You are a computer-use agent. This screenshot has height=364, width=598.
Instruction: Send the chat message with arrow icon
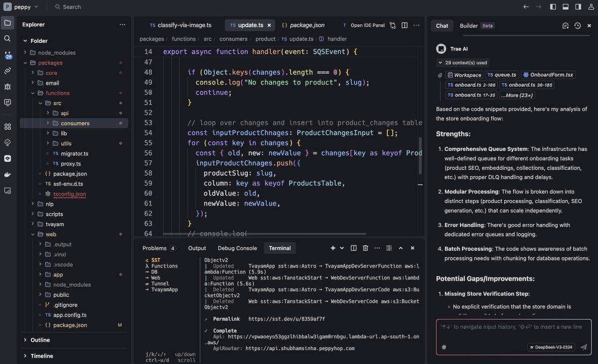584,347
